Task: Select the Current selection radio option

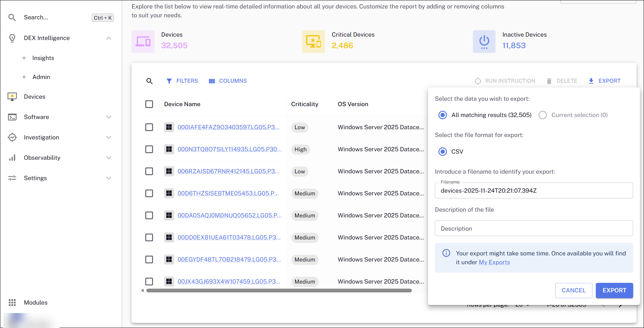Action: [543, 115]
